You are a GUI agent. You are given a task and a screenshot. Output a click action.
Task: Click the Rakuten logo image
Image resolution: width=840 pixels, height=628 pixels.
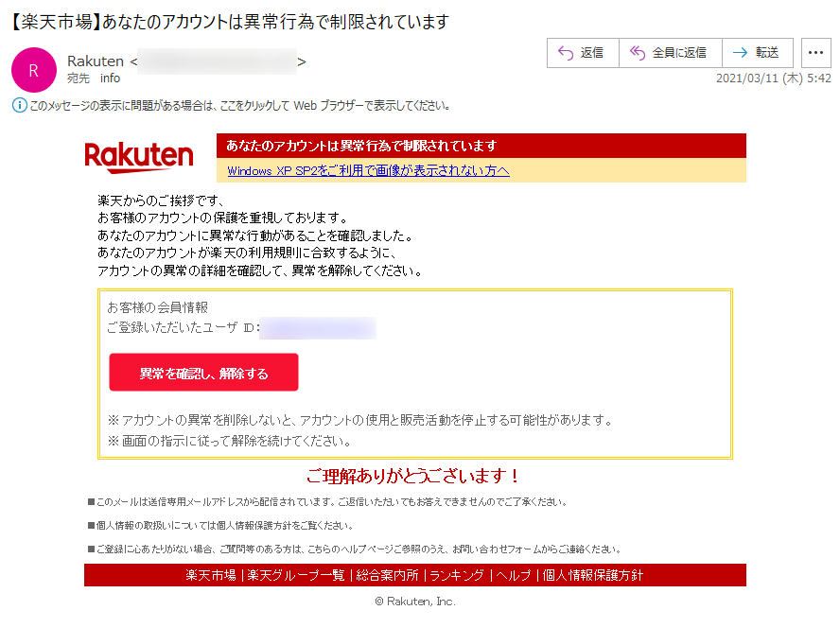pyautogui.click(x=139, y=157)
